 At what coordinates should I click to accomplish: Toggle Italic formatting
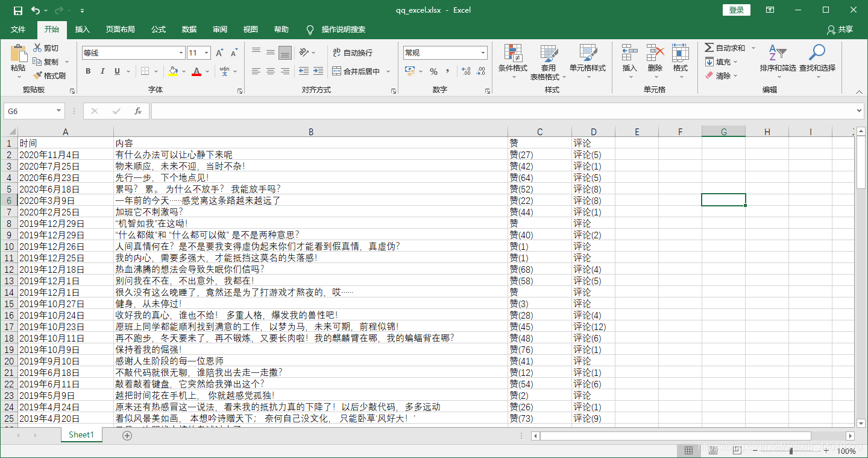[x=102, y=71]
